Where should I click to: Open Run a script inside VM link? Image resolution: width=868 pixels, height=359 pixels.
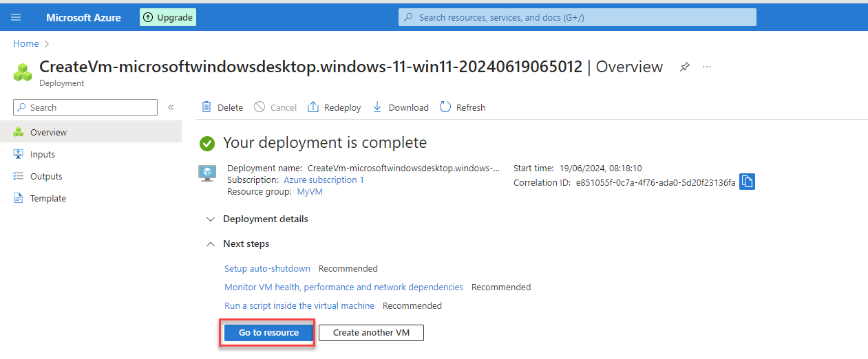coord(299,305)
